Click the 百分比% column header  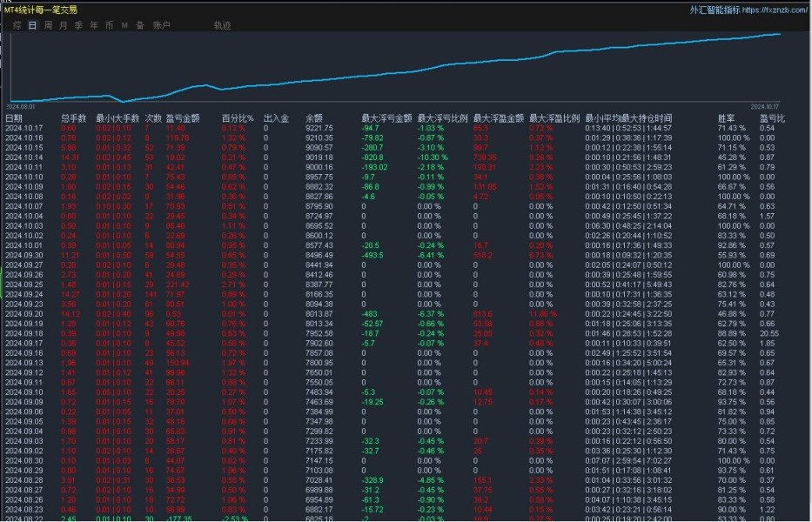[x=238, y=118]
